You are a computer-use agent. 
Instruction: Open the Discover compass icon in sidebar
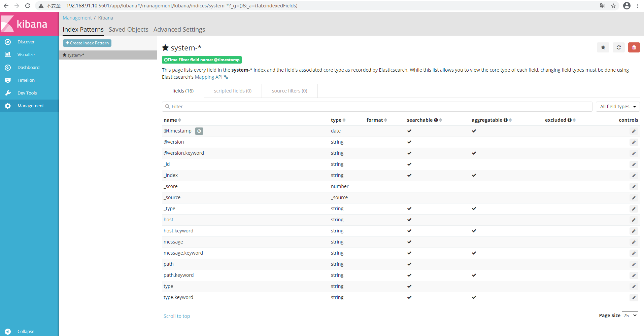[x=8, y=42]
